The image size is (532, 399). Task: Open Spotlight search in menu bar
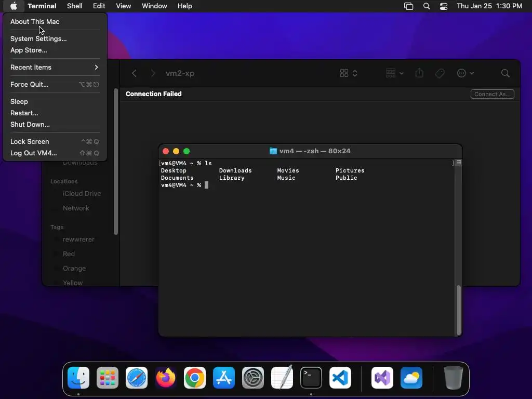(427, 6)
